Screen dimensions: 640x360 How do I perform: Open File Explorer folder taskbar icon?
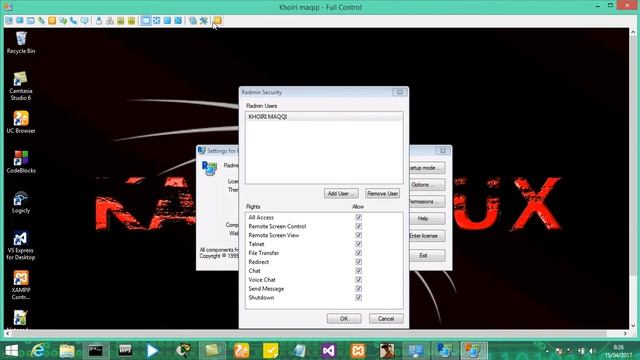(67, 351)
